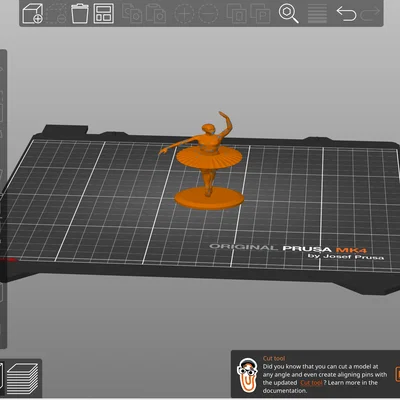Click the dashed Delete selected cube icon

tap(56, 14)
